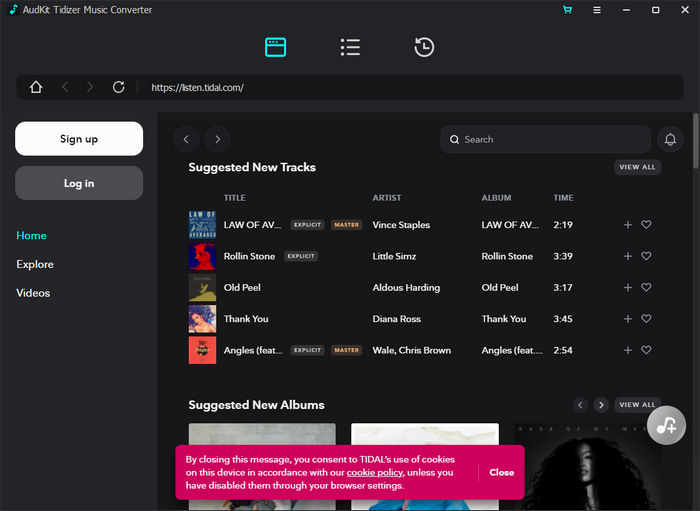The width and height of the screenshot is (700, 511).
Task: Show next Suggested New Albums
Action: (601, 405)
